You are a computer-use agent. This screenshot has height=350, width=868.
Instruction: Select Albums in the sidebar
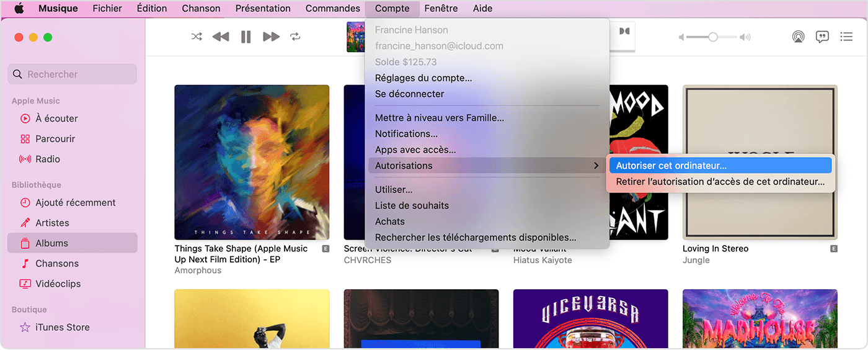73,243
